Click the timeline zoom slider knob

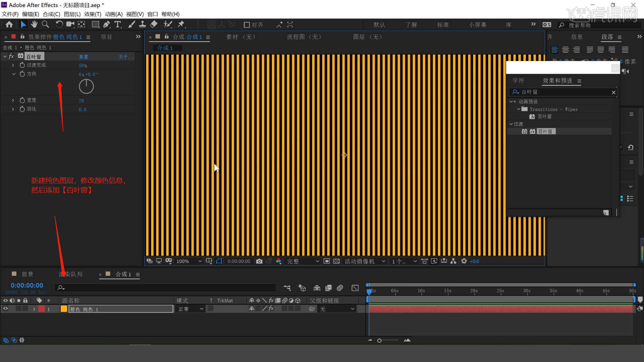coord(379,341)
